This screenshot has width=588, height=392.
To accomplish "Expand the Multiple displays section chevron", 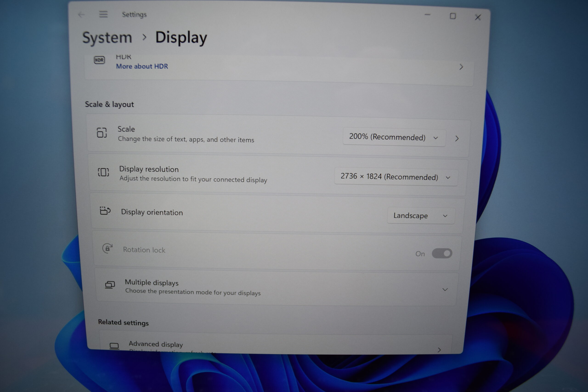I will tap(445, 290).
